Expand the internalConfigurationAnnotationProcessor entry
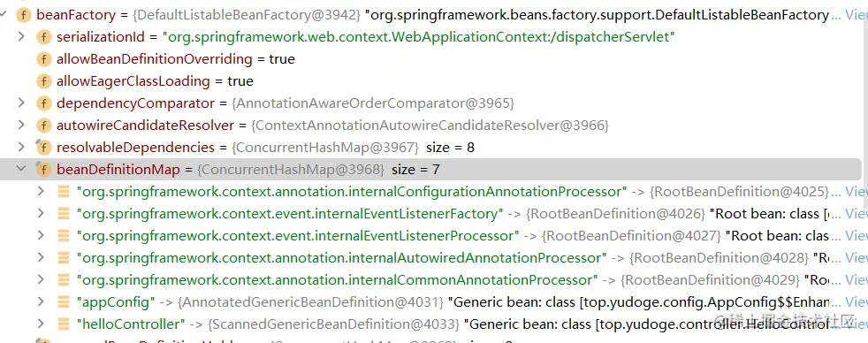868x343 pixels. click(x=41, y=192)
